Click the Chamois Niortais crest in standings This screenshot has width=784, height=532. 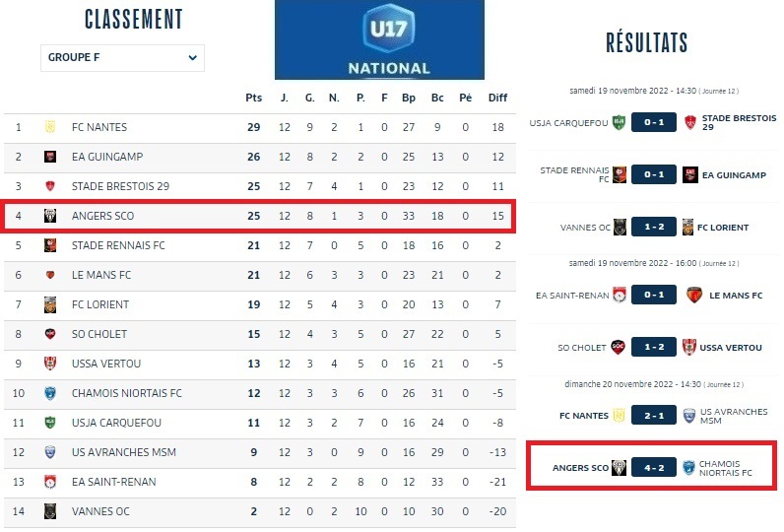49,393
